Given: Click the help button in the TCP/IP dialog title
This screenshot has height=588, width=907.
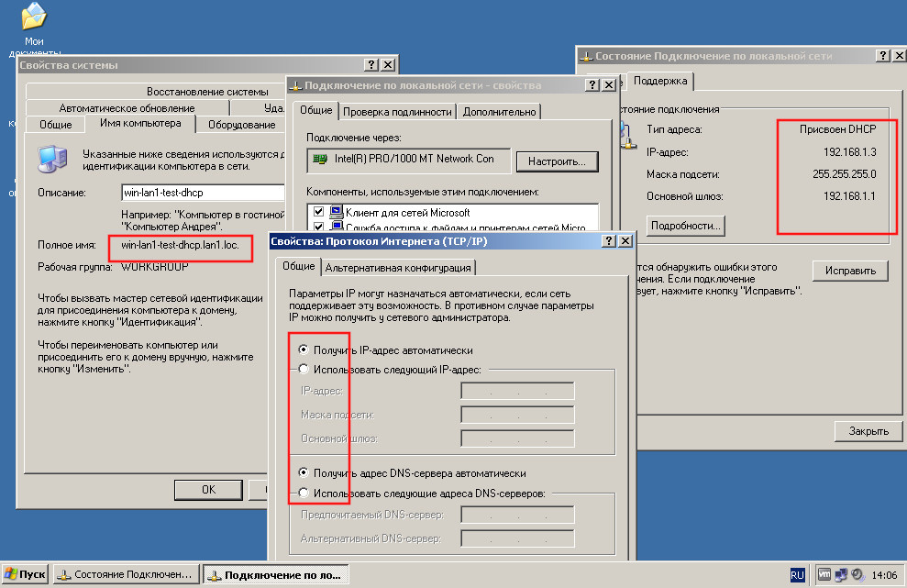Looking at the screenshot, I should 609,240.
